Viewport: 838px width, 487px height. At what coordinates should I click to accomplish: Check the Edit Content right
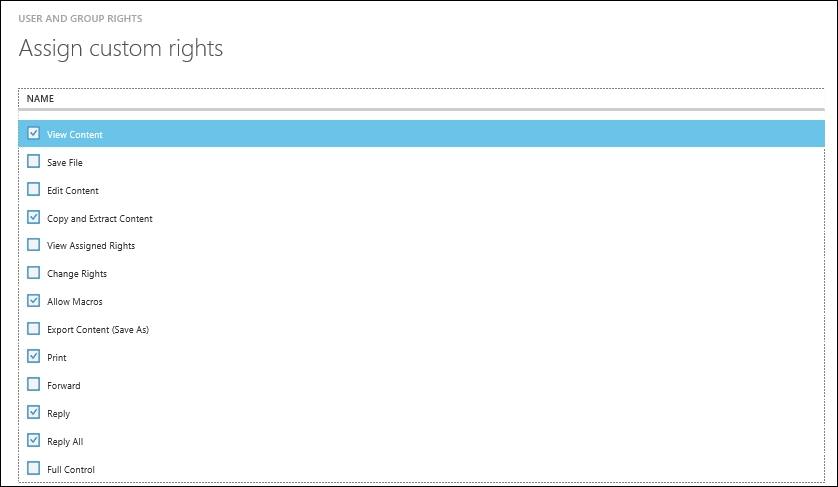(x=33, y=189)
